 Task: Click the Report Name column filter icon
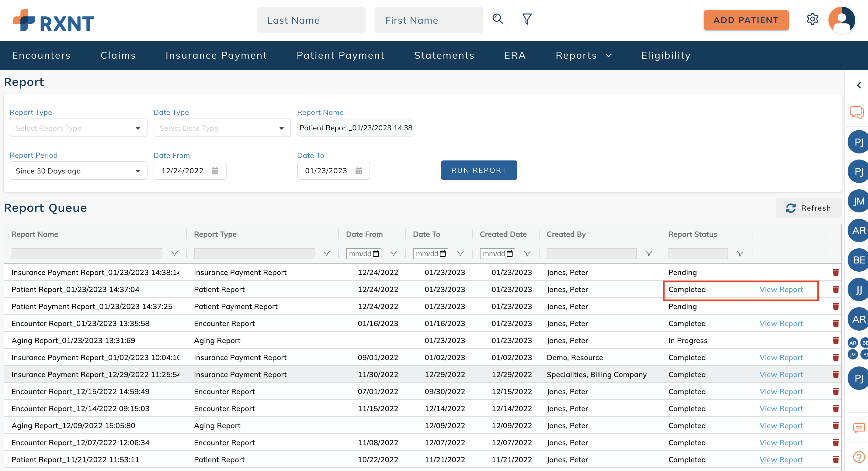tap(174, 253)
